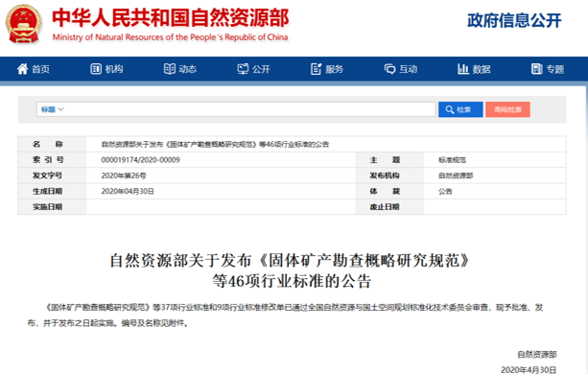Click the 发布机构 label cell
Viewport: 588px width, 374px height.
click(389, 175)
